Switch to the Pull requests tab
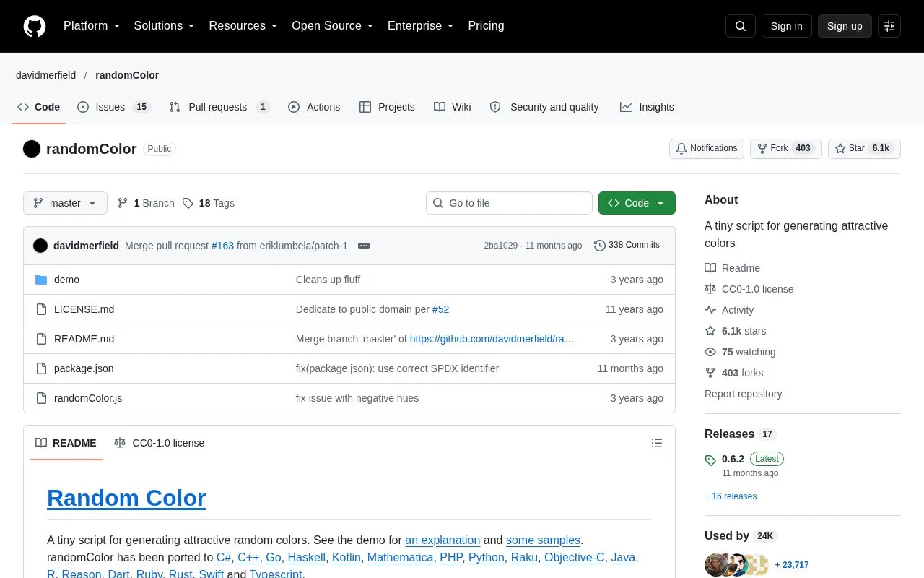Image resolution: width=924 pixels, height=578 pixels. (x=219, y=107)
